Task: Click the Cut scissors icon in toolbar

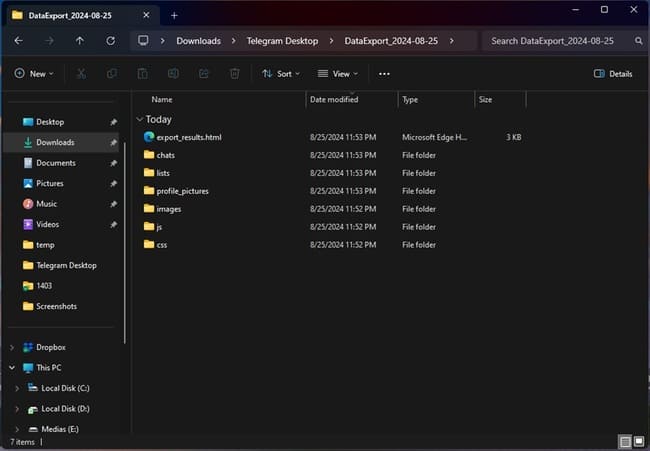Action: pyautogui.click(x=81, y=74)
